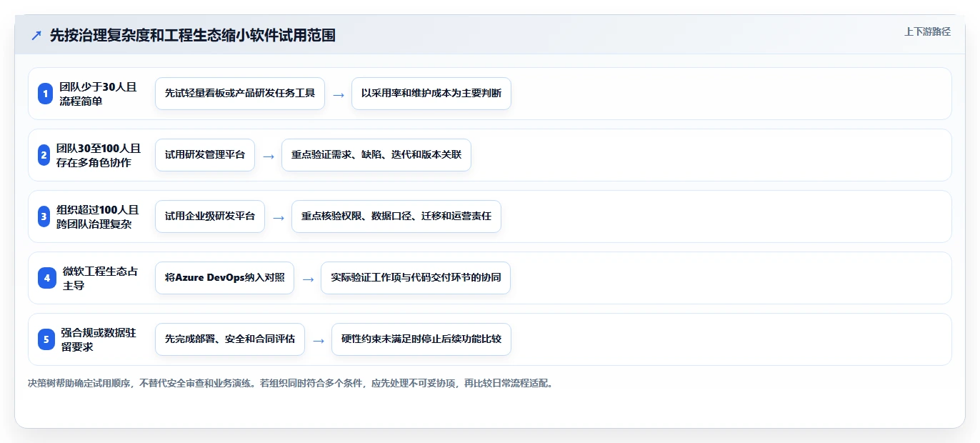
Task: Click the arrow after 先试轻量看板或产品研发任务工具
Action: pyautogui.click(x=339, y=94)
